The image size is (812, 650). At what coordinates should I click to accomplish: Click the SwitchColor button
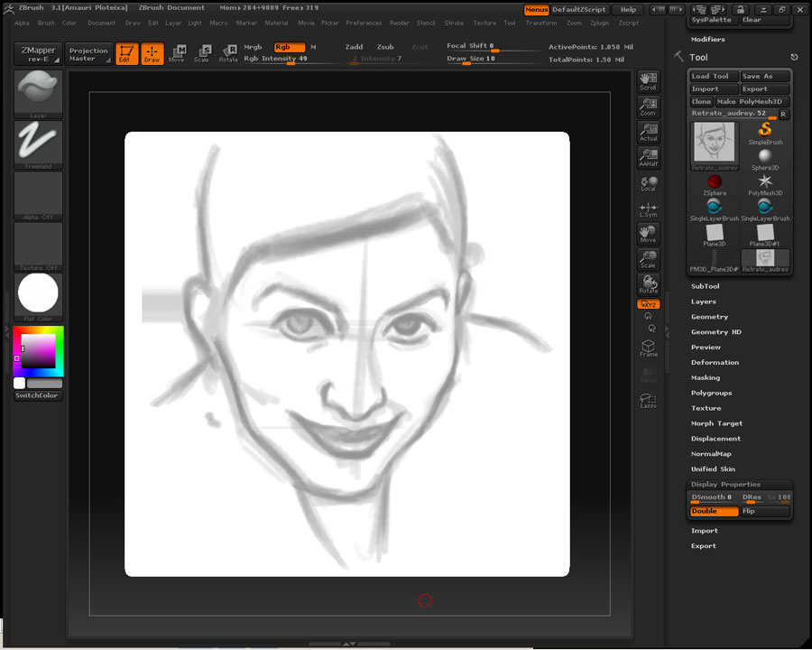point(37,395)
